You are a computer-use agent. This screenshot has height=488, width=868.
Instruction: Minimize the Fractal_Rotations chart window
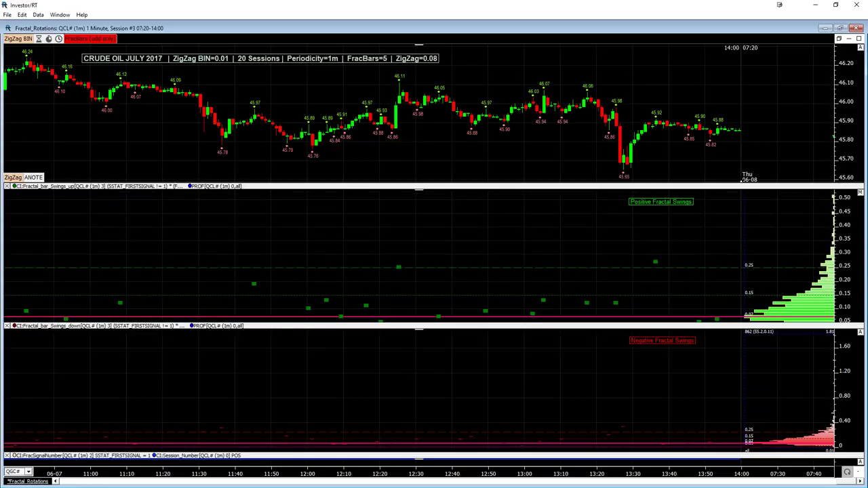pos(825,28)
